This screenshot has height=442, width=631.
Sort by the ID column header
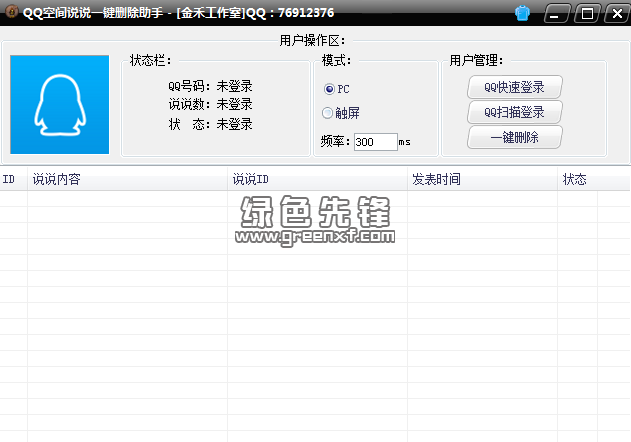coord(14,179)
